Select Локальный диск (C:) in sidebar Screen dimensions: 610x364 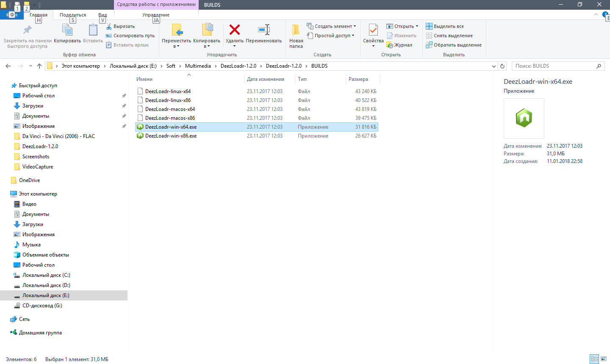(46, 275)
